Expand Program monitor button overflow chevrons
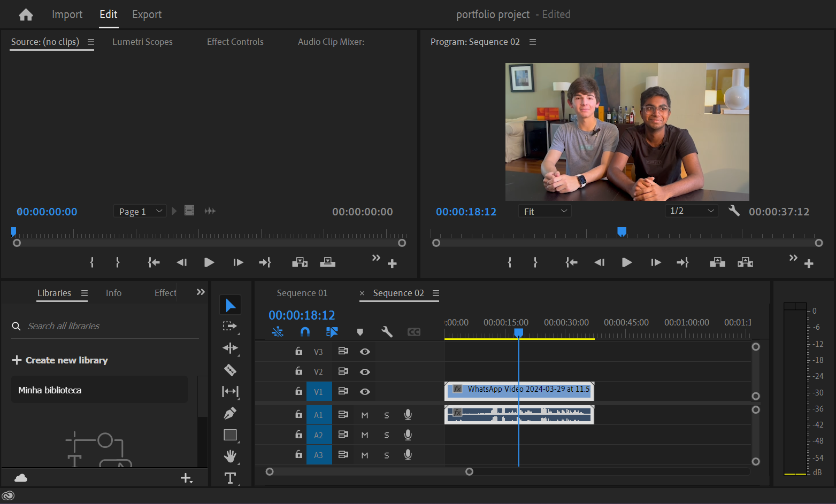The image size is (836, 504). (x=793, y=258)
